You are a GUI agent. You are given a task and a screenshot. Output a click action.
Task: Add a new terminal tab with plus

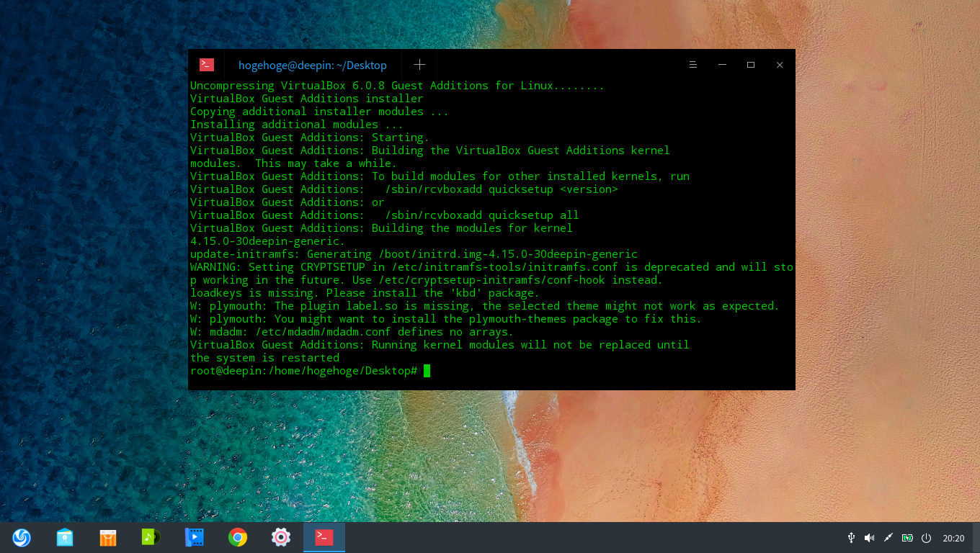[419, 65]
